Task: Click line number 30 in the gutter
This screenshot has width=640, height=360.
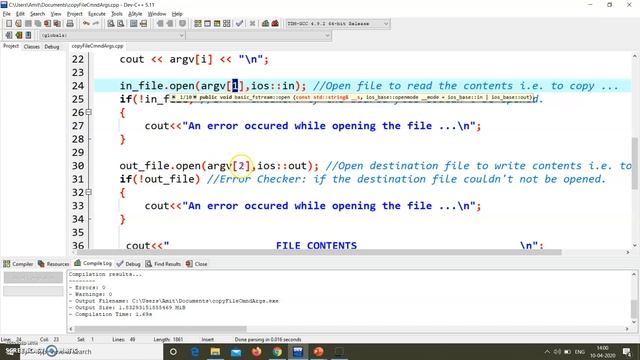Action: tap(78, 166)
